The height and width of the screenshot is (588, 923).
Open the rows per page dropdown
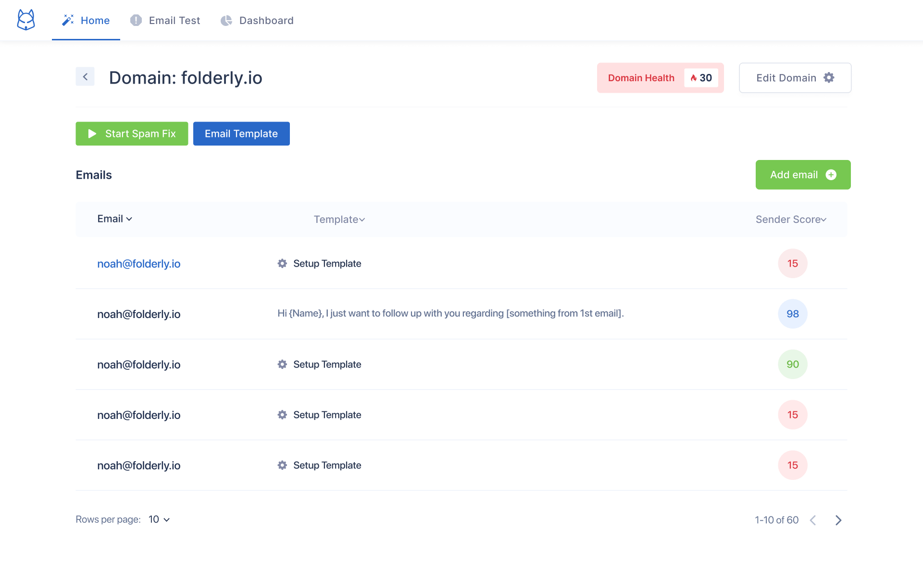click(159, 519)
